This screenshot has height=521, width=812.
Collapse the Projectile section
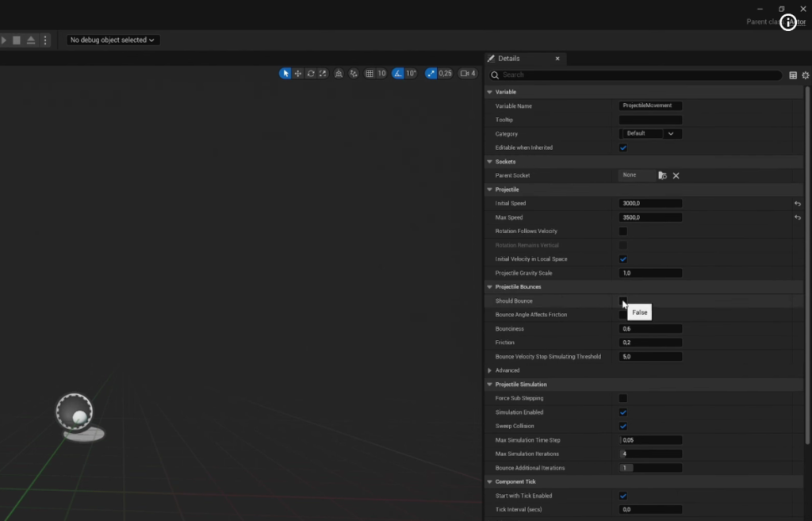(x=490, y=190)
